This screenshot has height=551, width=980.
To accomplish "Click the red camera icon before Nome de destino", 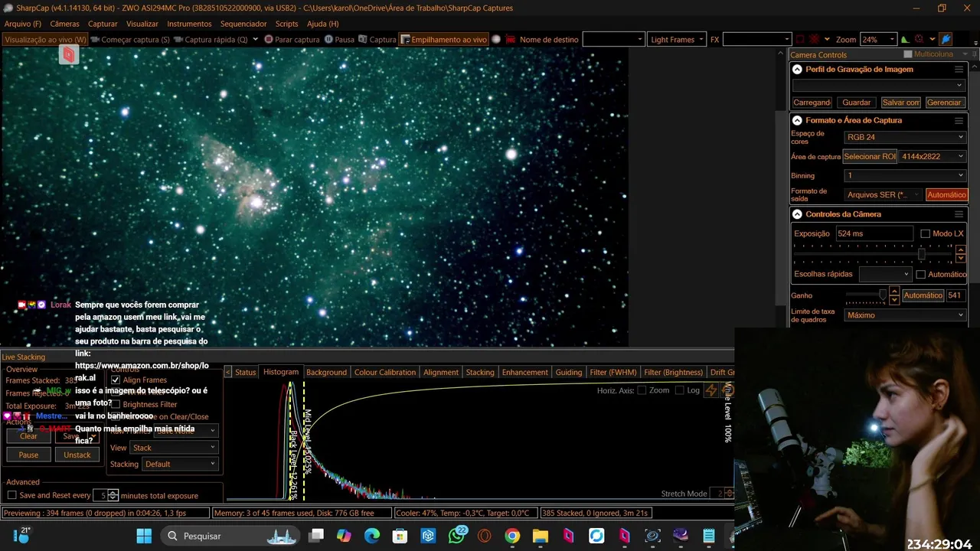I will (508, 39).
